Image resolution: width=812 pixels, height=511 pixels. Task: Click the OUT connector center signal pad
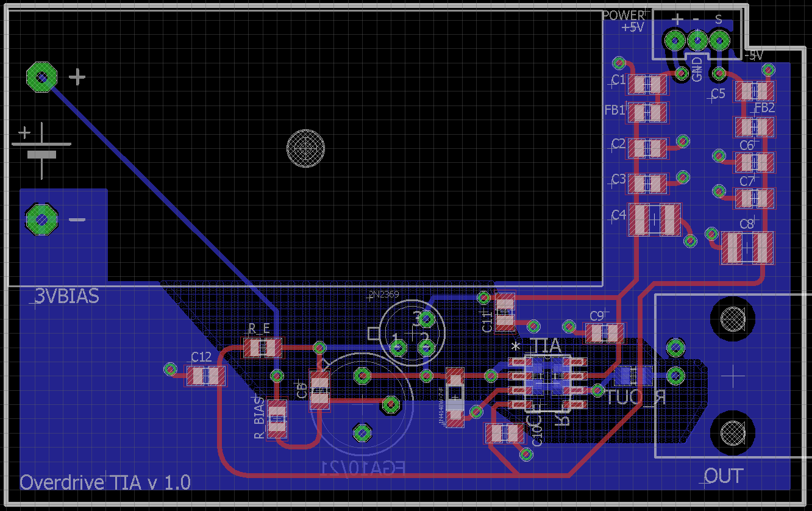point(675,376)
